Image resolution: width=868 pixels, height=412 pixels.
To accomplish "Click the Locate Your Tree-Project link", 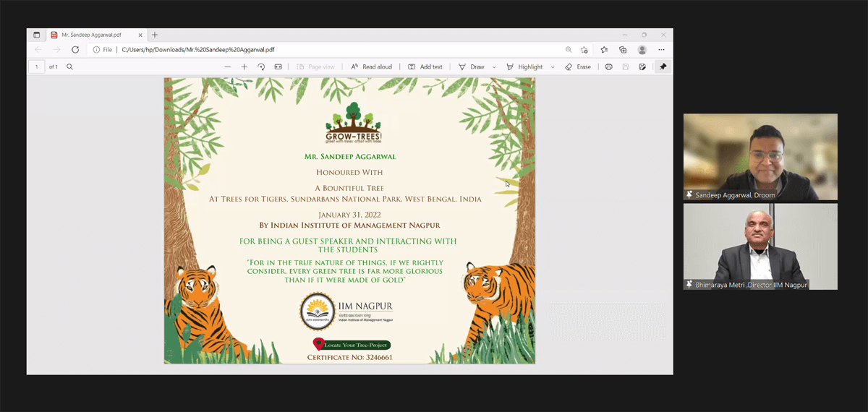I will 351,345.
